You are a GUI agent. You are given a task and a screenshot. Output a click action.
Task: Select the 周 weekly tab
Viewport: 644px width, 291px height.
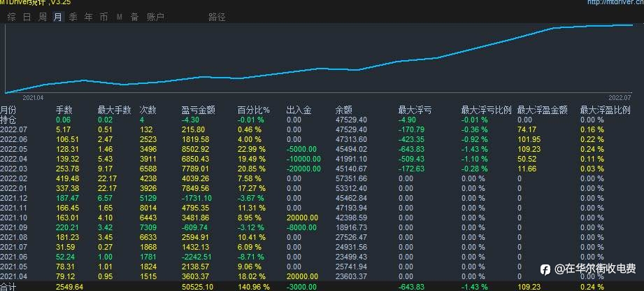42,17
